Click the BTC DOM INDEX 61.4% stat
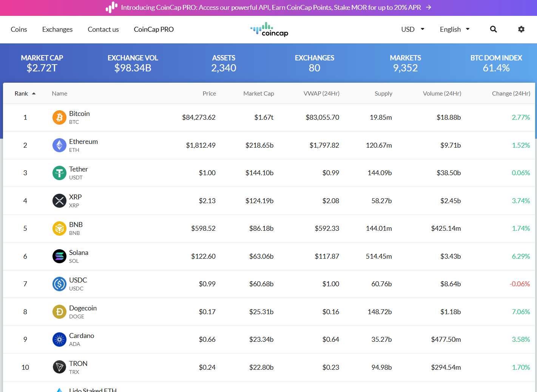537x392 pixels. pyautogui.click(x=496, y=63)
